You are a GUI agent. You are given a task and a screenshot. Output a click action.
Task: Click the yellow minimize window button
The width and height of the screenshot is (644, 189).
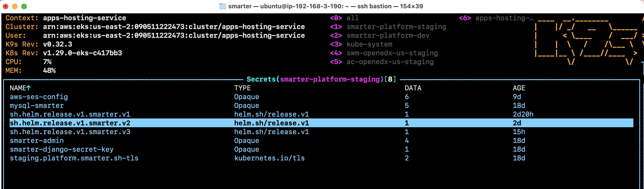(15, 6)
